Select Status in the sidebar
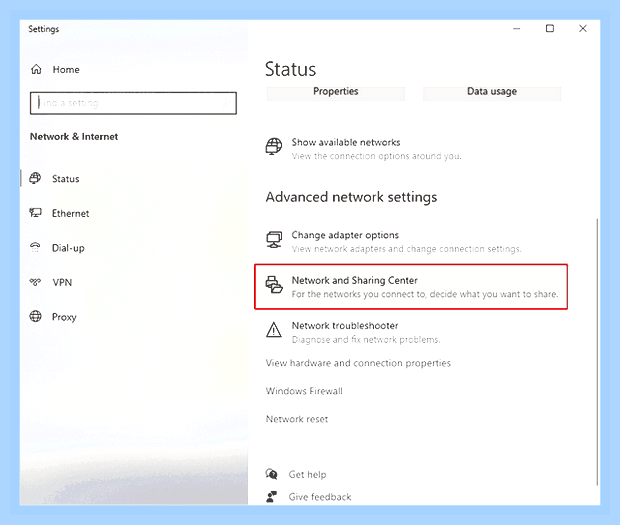The width and height of the screenshot is (620, 525). click(66, 179)
